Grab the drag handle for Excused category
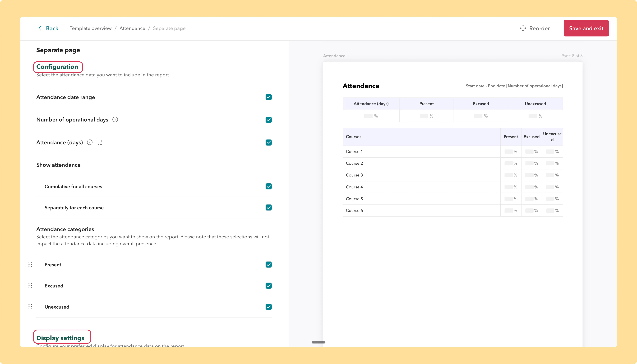 click(x=30, y=286)
